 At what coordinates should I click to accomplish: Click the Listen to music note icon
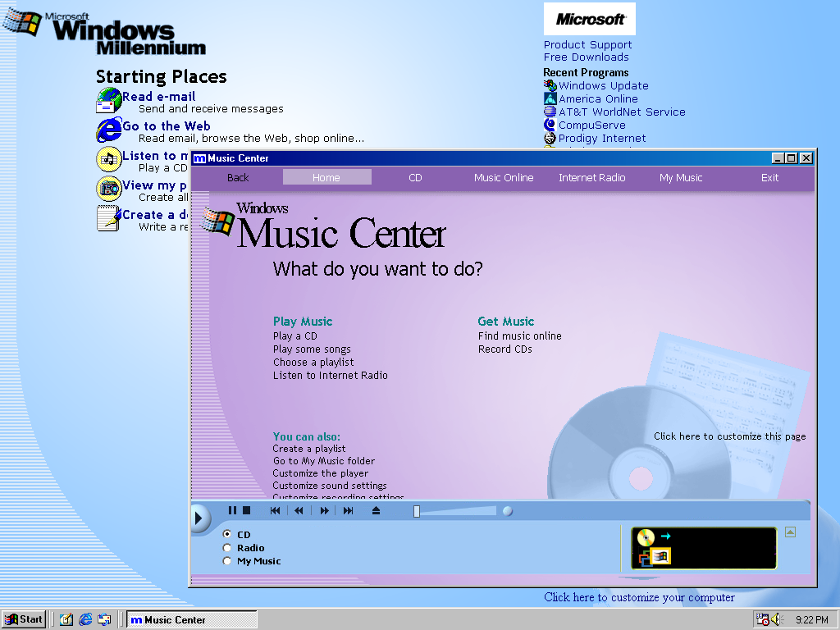coord(109,159)
